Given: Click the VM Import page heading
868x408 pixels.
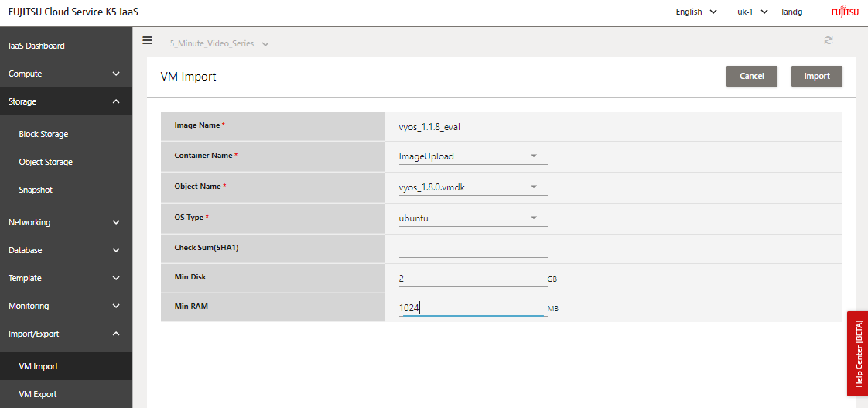Looking at the screenshot, I should [188, 77].
